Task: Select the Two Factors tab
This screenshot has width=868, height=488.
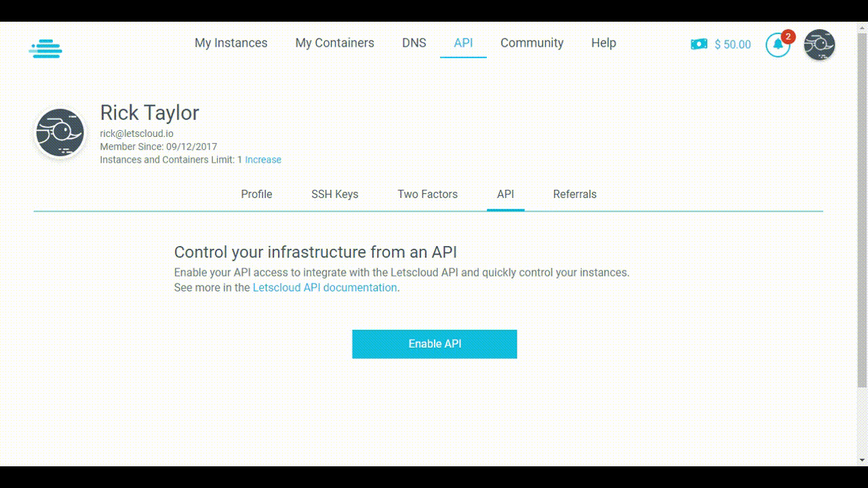Action: pos(427,195)
